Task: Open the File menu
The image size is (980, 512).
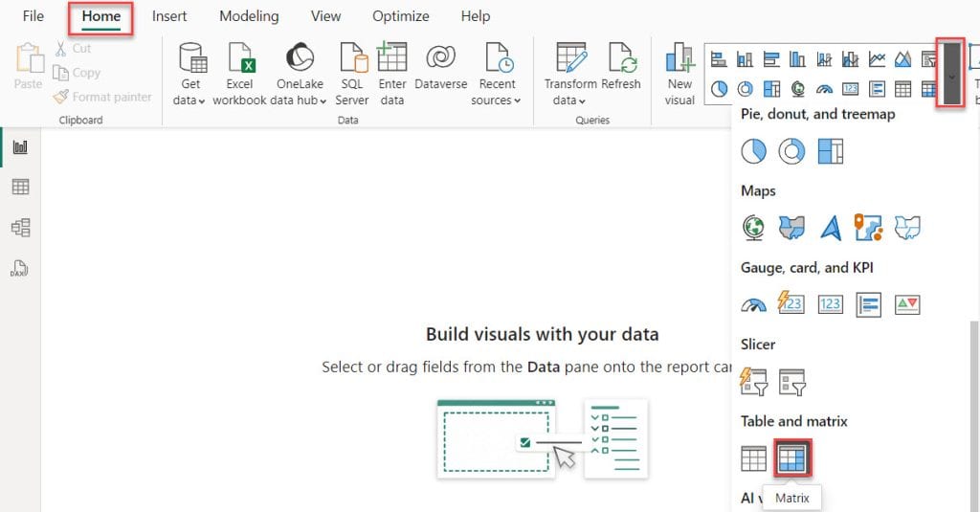Action: pyautogui.click(x=33, y=16)
